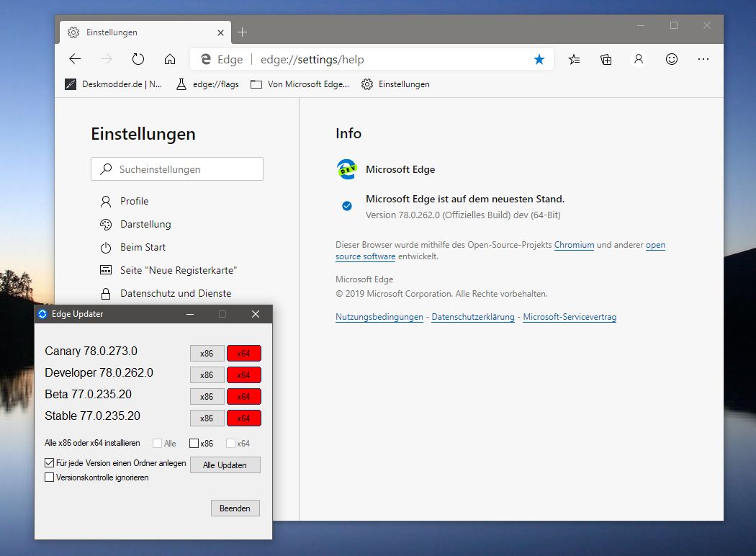Image resolution: width=756 pixels, height=556 pixels.
Task: Open a new tab with plus button
Action: [x=242, y=32]
